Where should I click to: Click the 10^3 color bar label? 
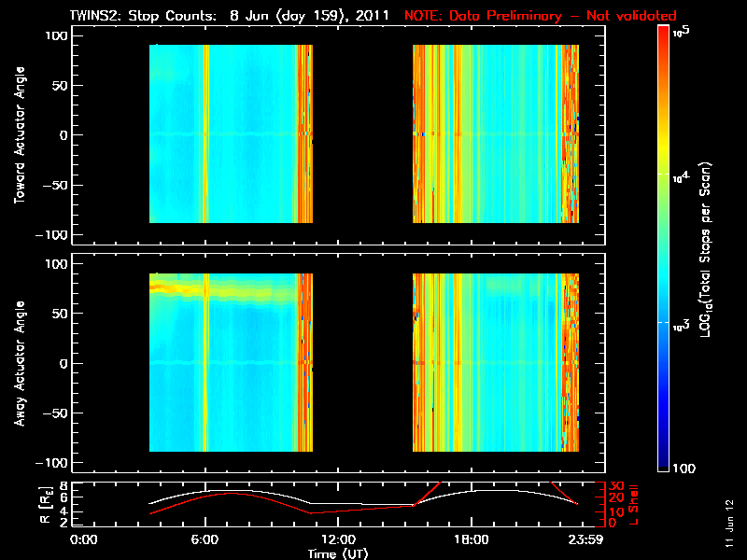coord(681,326)
